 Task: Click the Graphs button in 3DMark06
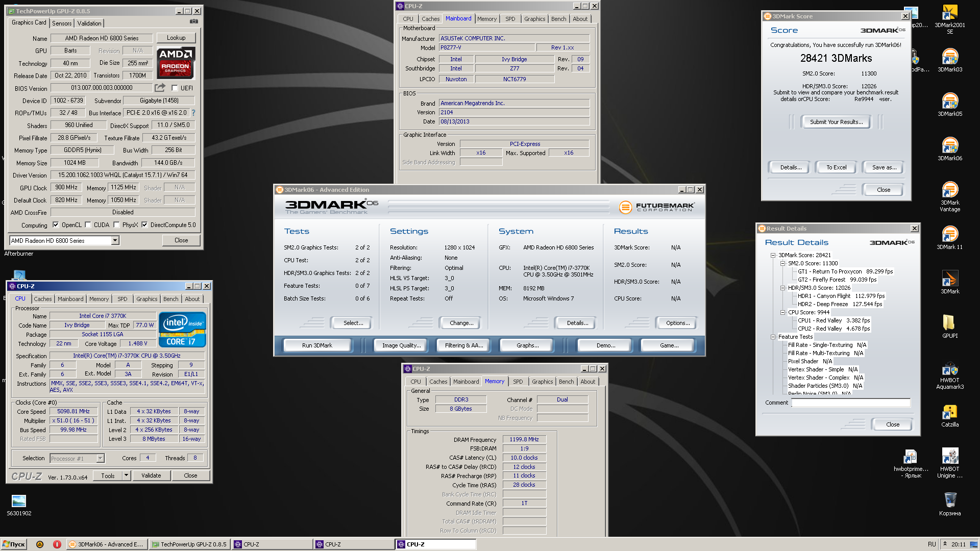click(x=527, y=345)
